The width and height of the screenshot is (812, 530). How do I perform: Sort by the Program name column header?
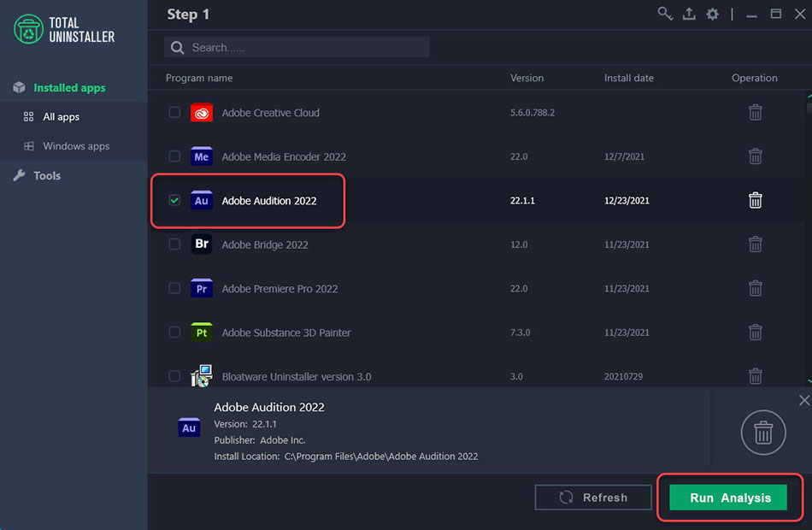click(x=199, y=78)
